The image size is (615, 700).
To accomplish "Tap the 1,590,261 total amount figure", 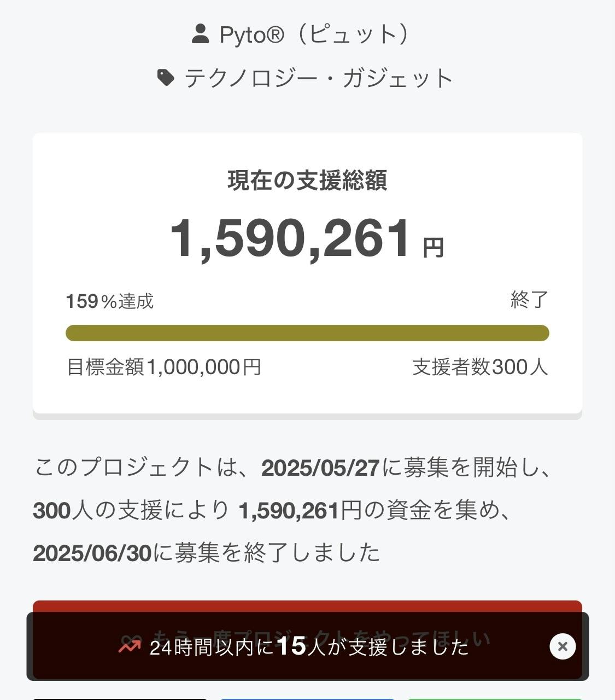I will pos(290,238).
